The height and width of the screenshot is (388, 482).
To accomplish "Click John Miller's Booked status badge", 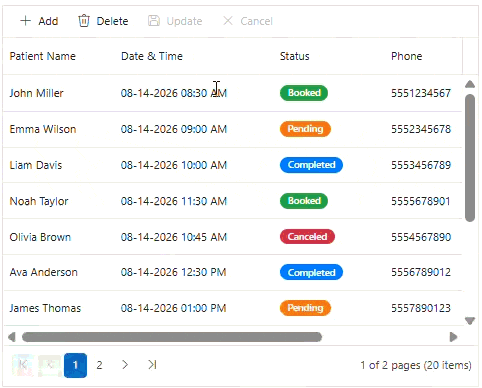I will tap(304, 93).
